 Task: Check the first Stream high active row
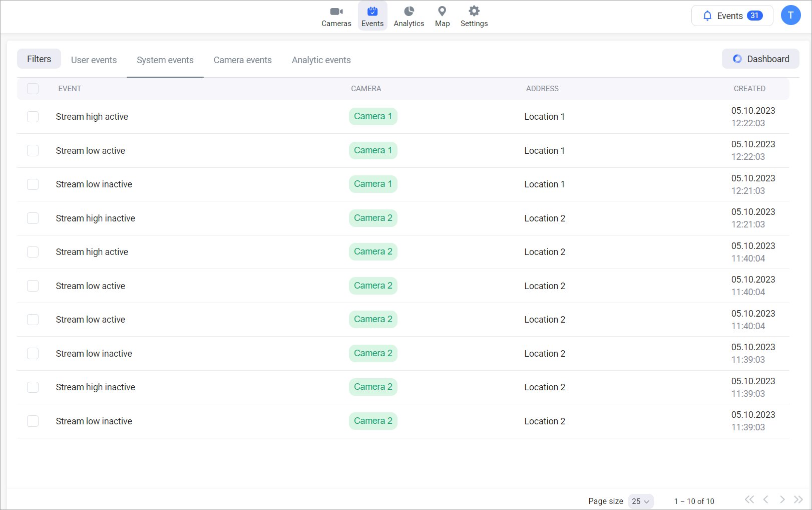(33, 117)
